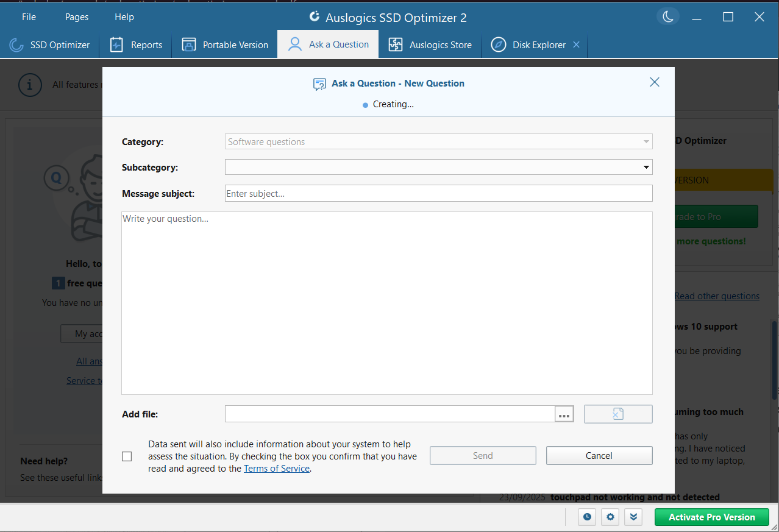This screenshot has height=532, width=779.
Task: Open the Pages menu
Action: pyautogui.click(x=77, y=17)
